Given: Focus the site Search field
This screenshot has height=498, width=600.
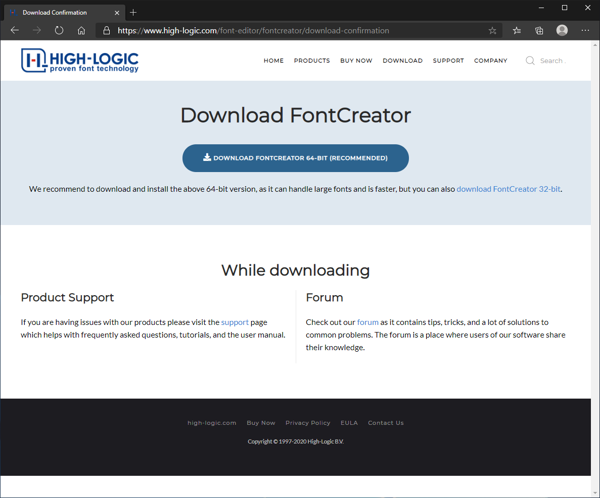Looking at the screenshot, I should [x=553, y=60].
